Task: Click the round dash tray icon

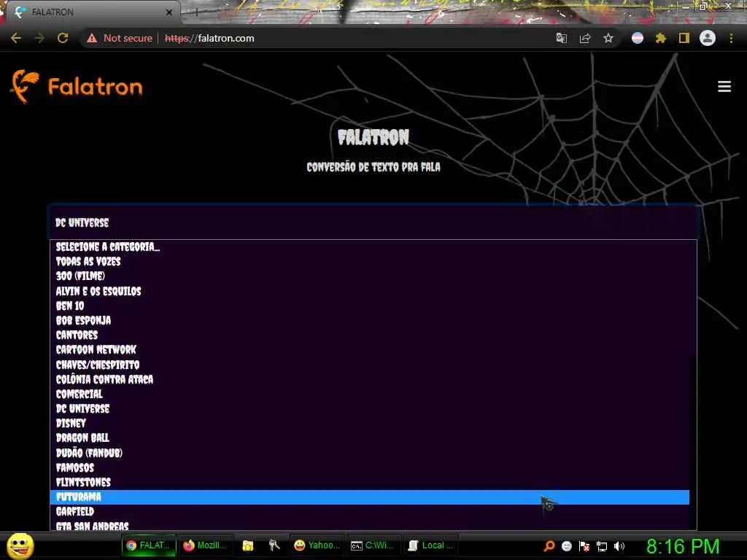Action: tap(566, 546)
